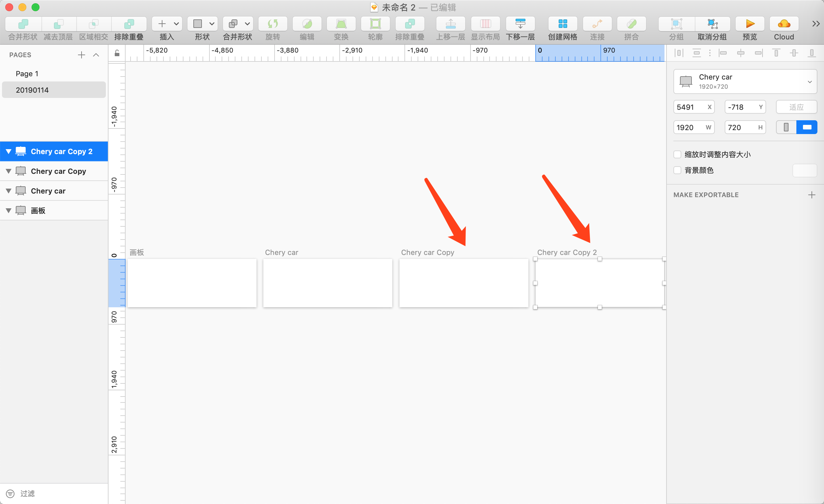Click the ruler lock icon
Screen dimensions: 824x504
117,53
